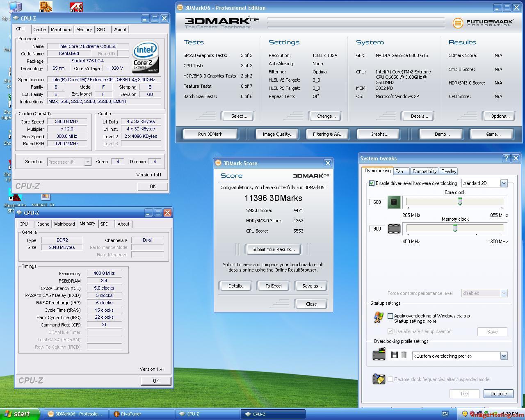Click the 3DMark Score dialog title icon
This screenshot has width=525, height=420.
[x=218, y=163]
